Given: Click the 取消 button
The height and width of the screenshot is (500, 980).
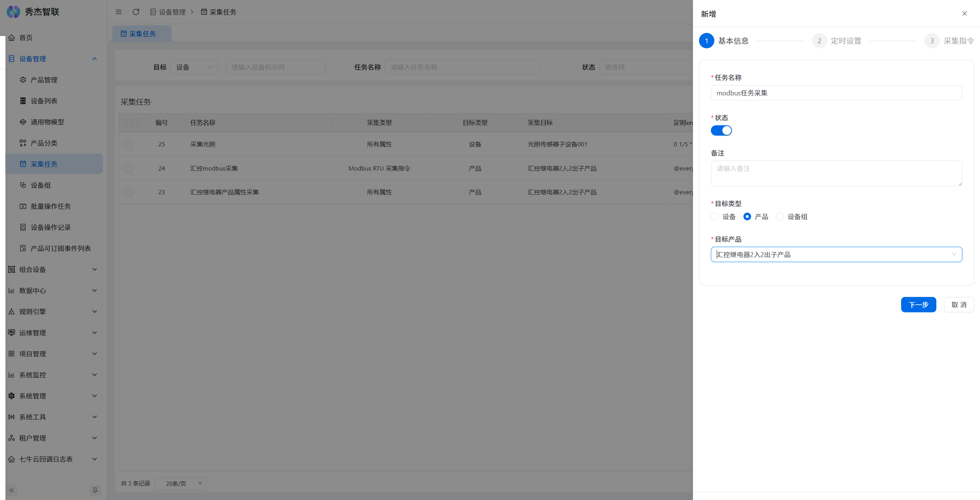Looking at the screenshot, I should click(x=959, y=305).
